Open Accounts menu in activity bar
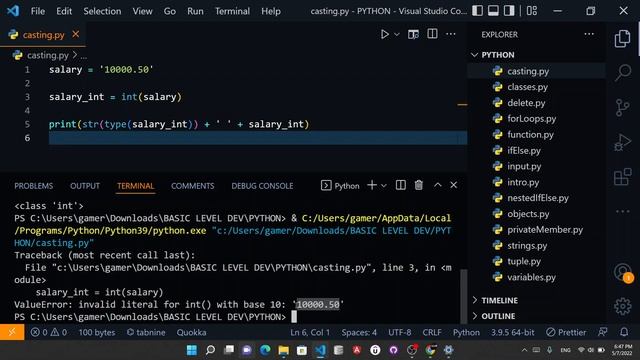The height and width of the screenshot is (360, 640). point(622,272)
